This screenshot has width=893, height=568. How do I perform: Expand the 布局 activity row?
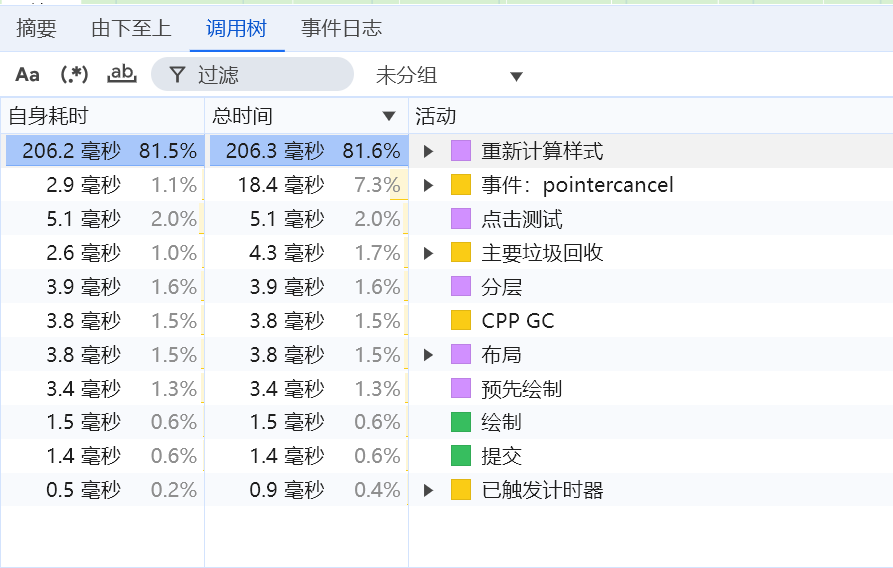point(429,355)
